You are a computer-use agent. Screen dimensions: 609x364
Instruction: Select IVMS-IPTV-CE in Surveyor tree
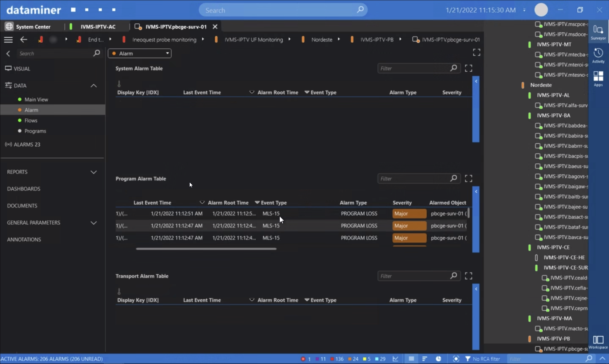pyautogui.click(x=553, y=247)
